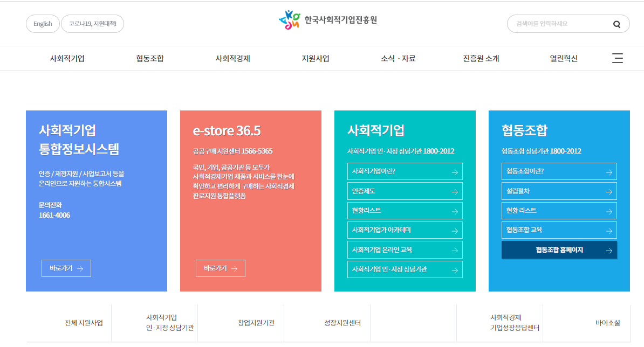Open 사회적기업 인·지정 상담기관 card link
The width and height of the screenshot is (644, 347).
405,269
